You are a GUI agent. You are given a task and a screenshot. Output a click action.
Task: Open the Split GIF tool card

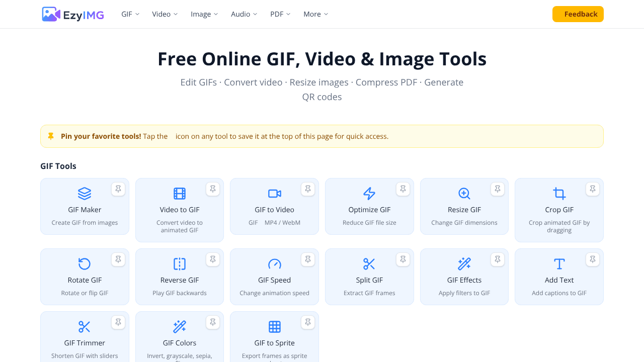point(369,277)
